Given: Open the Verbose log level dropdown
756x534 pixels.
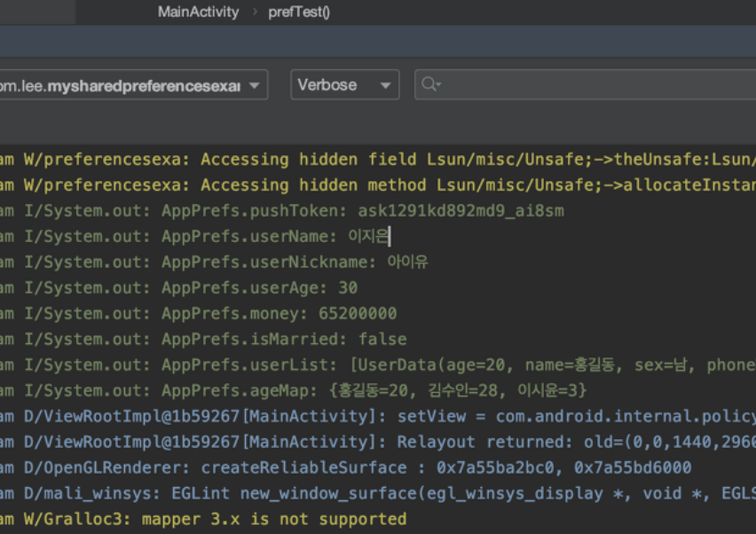Looking at the screenshot, I should pyautogui.click(x=344, y=84).
